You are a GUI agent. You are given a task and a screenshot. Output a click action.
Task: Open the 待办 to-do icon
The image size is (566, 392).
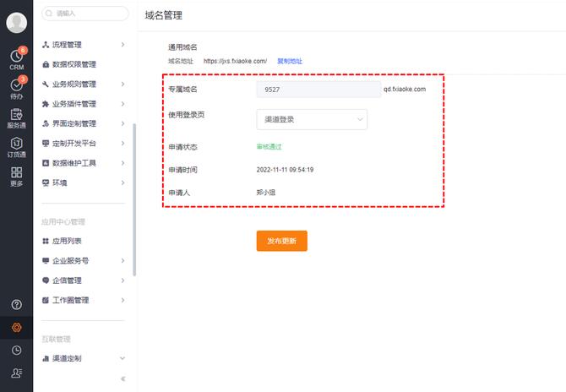[16, 85]
